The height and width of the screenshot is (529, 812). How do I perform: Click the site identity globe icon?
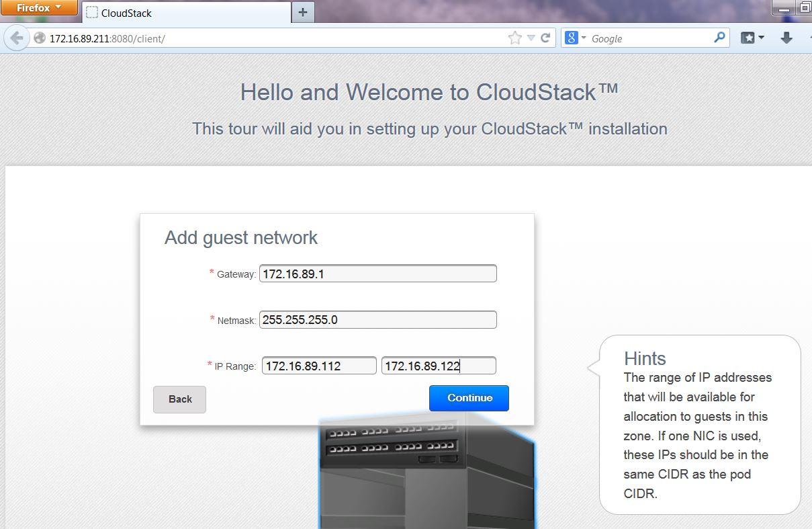click(40, 38)
